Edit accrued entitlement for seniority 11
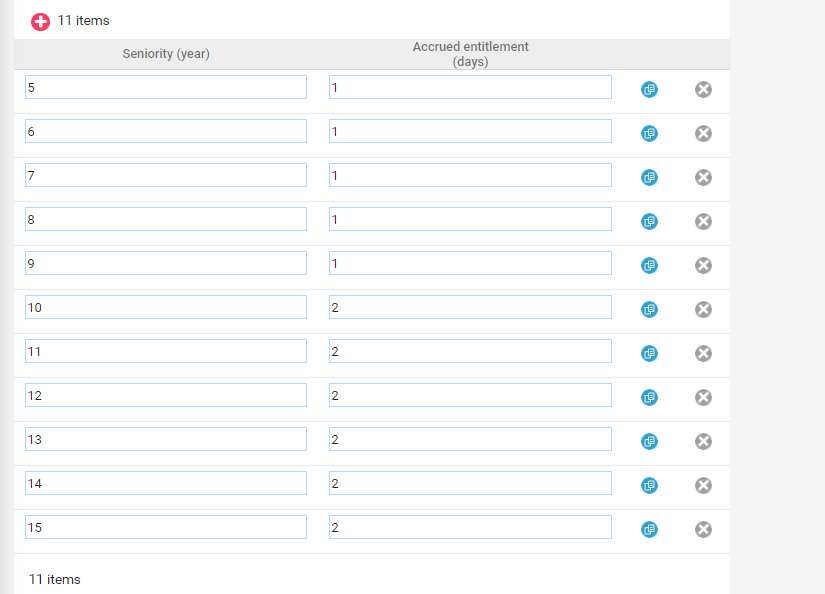The image size is (825, 594). coord(470,351)
